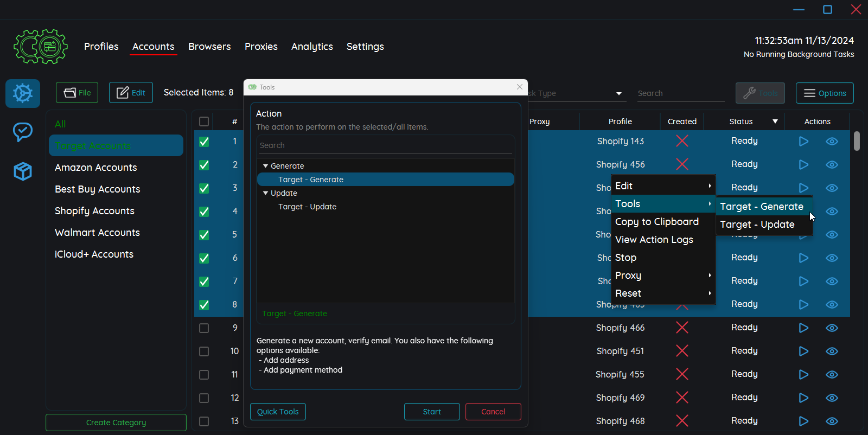The width and height of the screenshot is (868, 435).
Task: Collapse the Generate tree group
Action: click(x=265, y=166)
